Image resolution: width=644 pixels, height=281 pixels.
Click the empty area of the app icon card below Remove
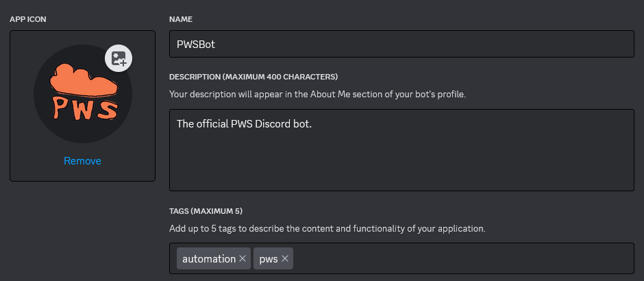tap(82, 174)
